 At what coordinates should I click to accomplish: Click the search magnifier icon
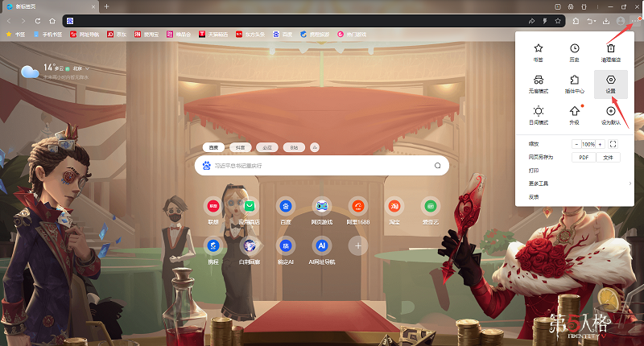tap(437, 166)
